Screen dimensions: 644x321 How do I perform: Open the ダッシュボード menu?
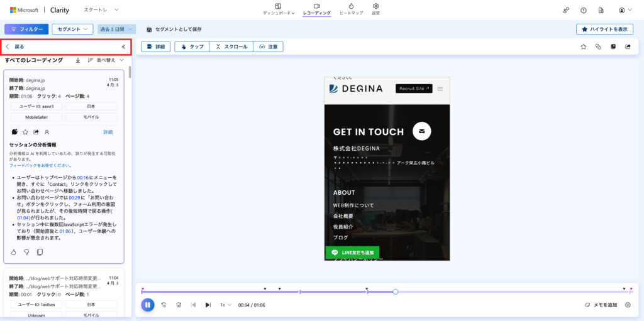(278, 9)
